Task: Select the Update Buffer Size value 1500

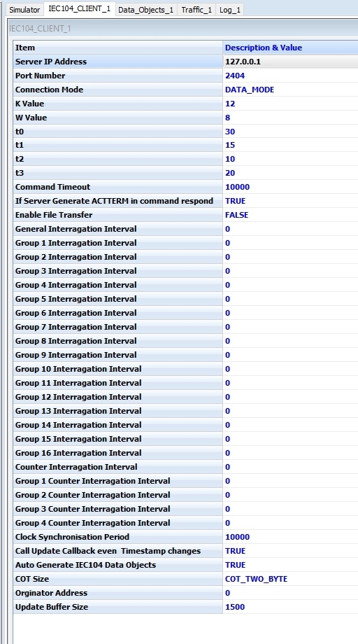Action: click(290, 607)
